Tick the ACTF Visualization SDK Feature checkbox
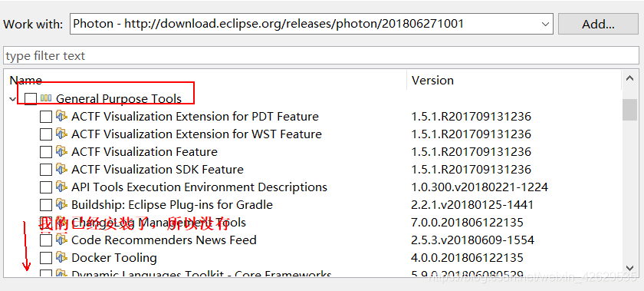644x291 pixels. click(46, 170)
